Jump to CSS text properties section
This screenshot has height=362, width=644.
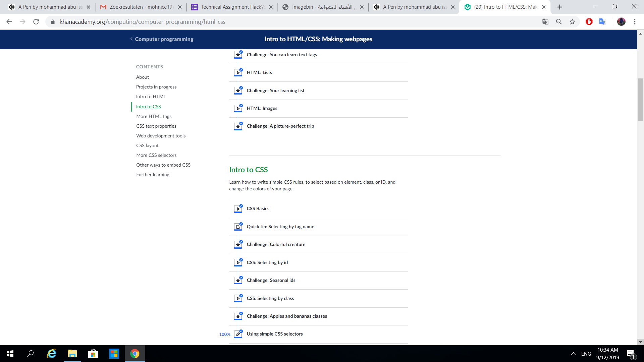tap(156, 126)
